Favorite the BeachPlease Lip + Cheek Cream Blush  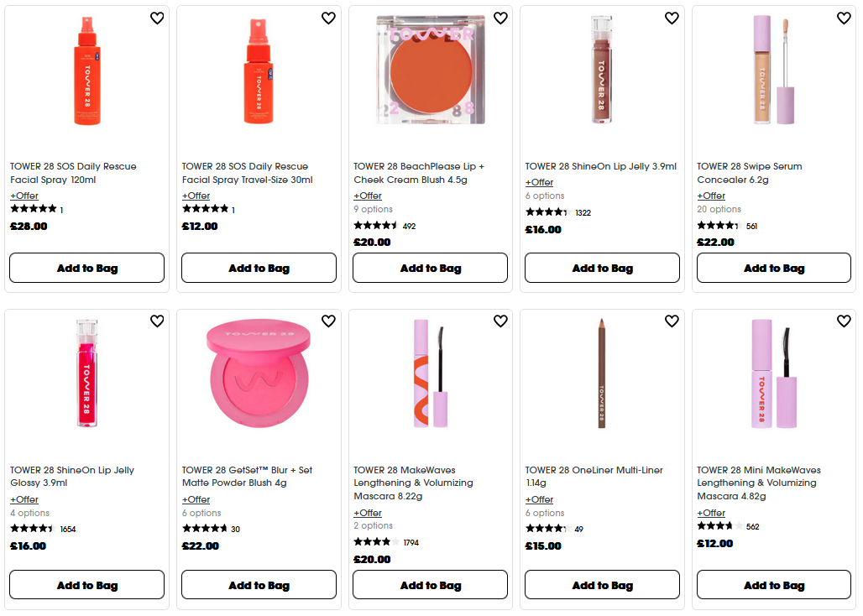(500, 18)
